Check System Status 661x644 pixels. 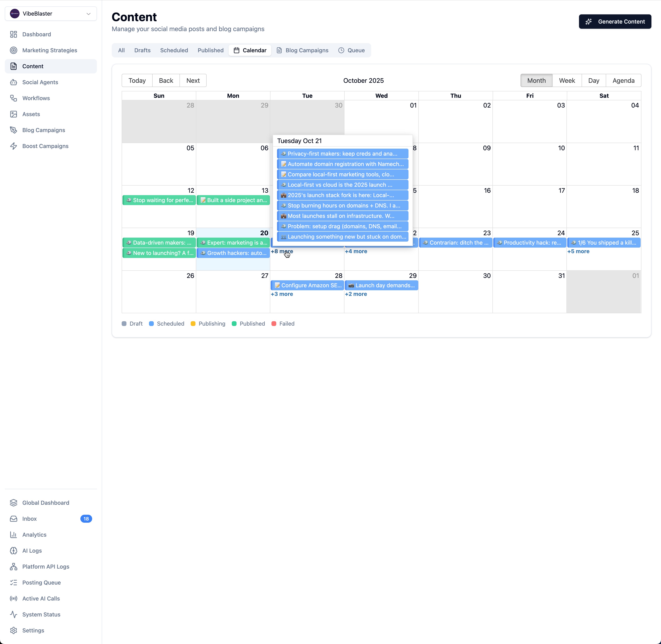[x=41, y=614]
